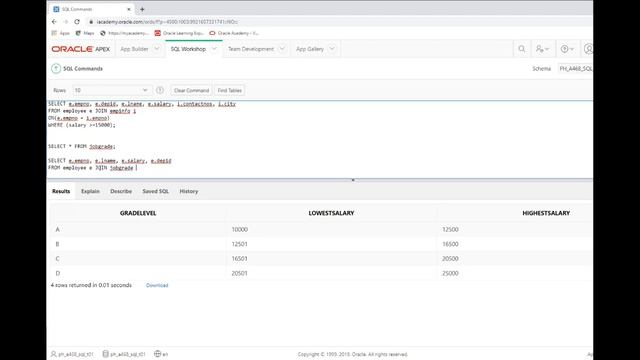Screen dimensions: 640x360
Task: Open the help question mark menu
Action: tap(567, 49)
